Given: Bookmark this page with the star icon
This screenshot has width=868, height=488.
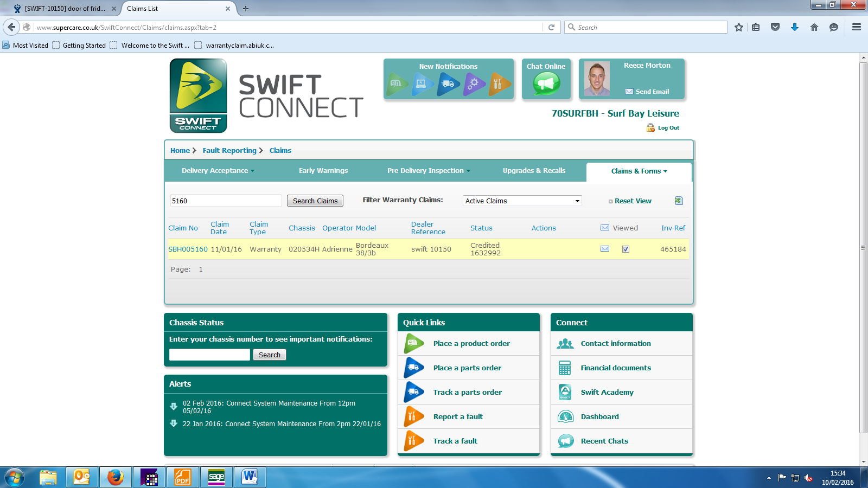Looking at the screenshot, I should tap(738, 27).
